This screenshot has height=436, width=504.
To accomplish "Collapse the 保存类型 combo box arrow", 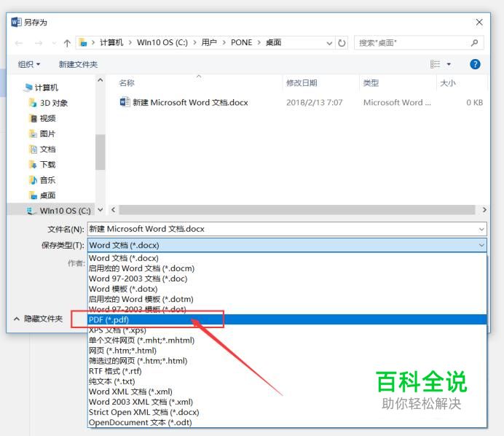I will click(x=481, y=245).
